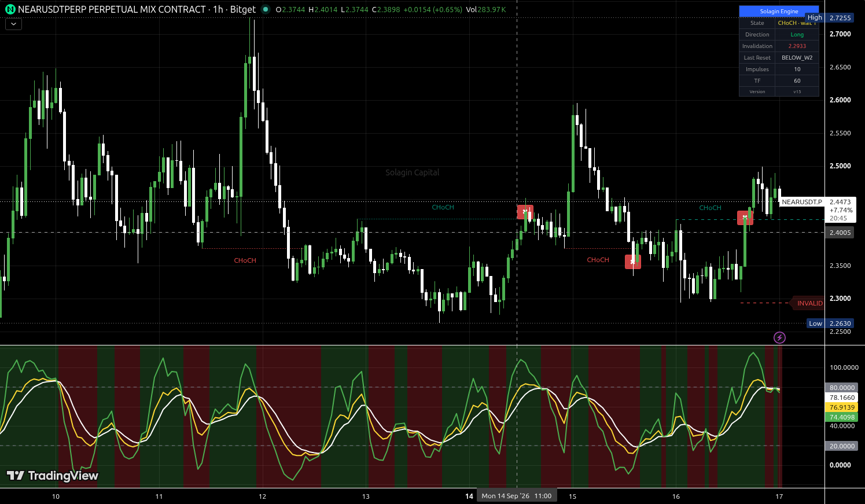Image resolution: width=865 pixels, height=504 pixels.
Task: Click the 20.0000 oscillator level label
Action: tap(842, 446)
